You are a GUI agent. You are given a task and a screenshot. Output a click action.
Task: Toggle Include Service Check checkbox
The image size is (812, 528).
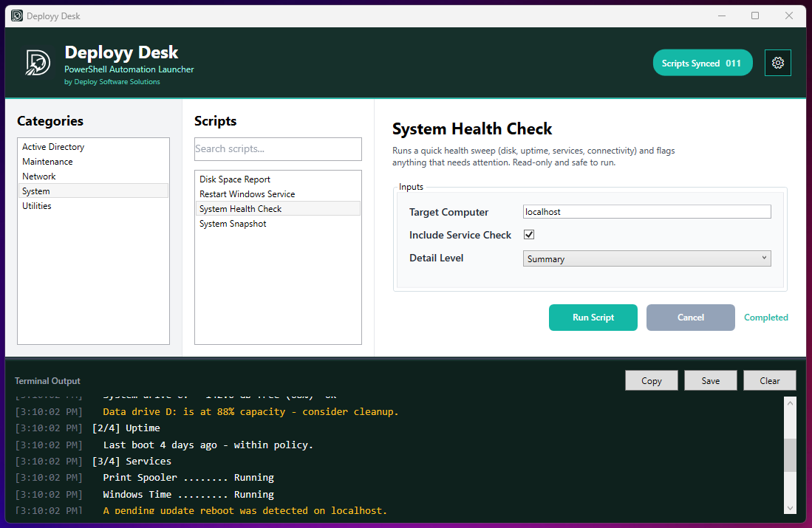pyautogui.click(x=529, y=235)
